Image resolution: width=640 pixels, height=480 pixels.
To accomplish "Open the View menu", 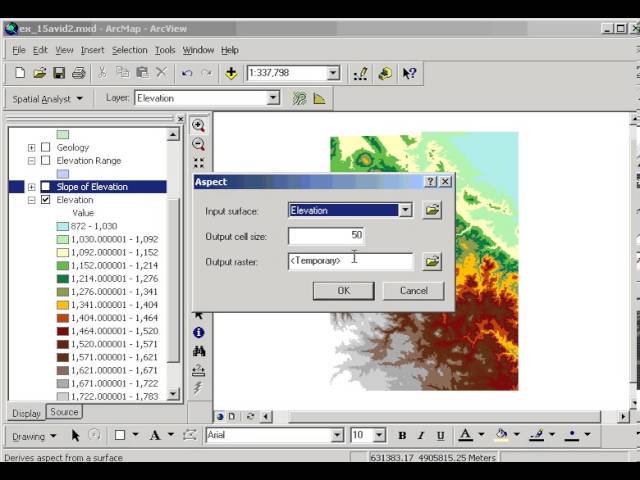I will point(64,50).
